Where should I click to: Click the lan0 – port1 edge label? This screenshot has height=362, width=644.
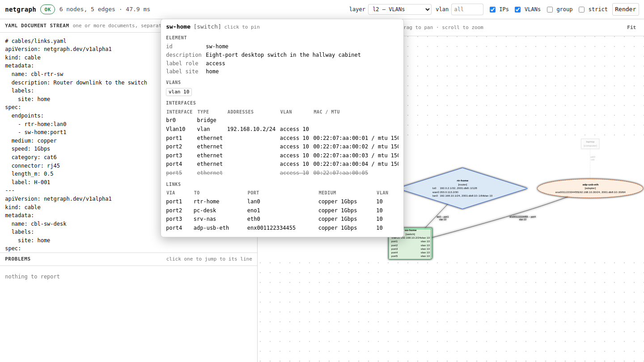[443, 218]
